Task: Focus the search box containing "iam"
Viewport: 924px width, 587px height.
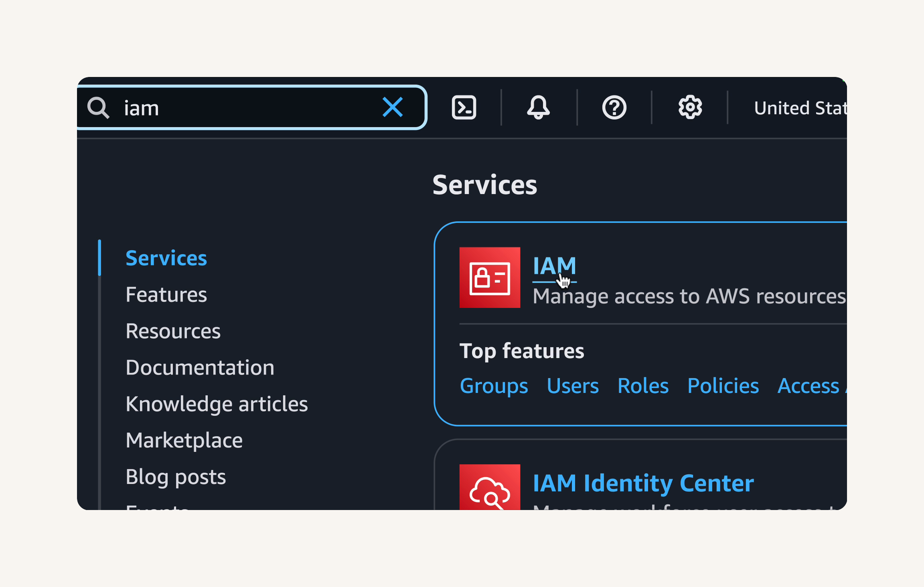Action: pos(251,107)
